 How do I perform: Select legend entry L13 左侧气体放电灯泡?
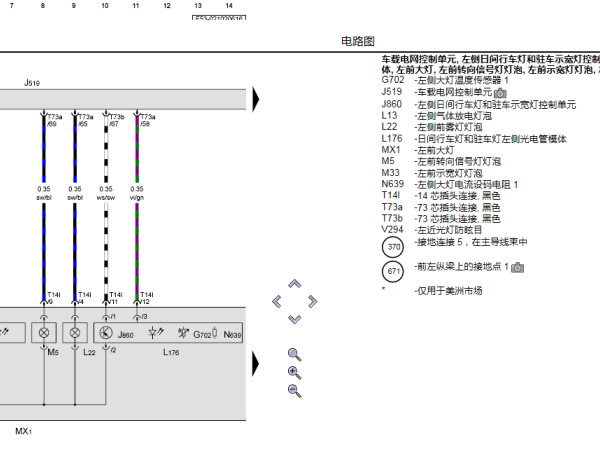(436, 116)
